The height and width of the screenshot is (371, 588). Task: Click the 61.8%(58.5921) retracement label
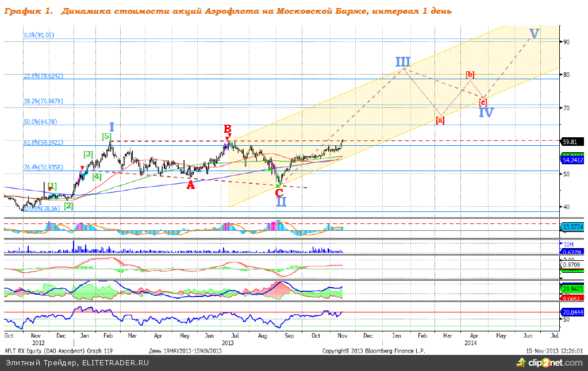[x=44, y=142]
